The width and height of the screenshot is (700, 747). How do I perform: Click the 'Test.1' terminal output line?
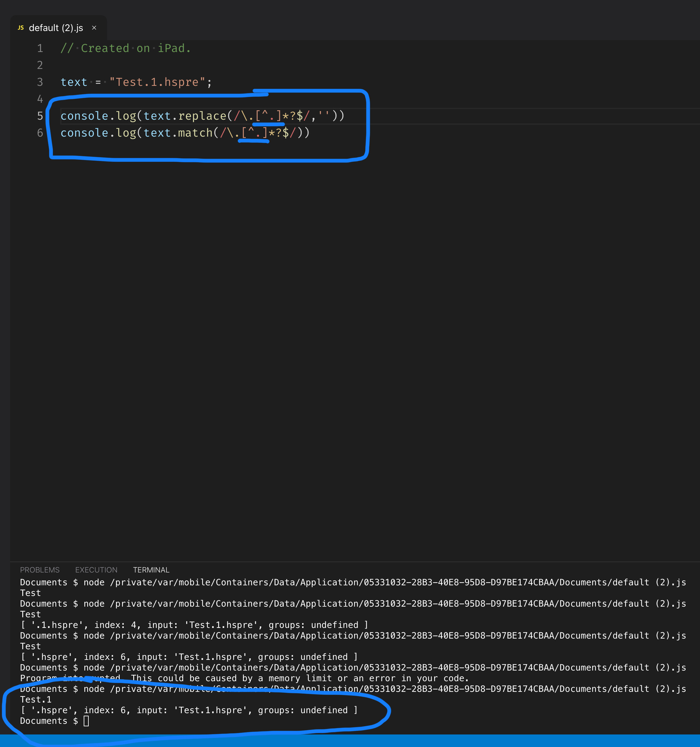(x=36, y=700)
